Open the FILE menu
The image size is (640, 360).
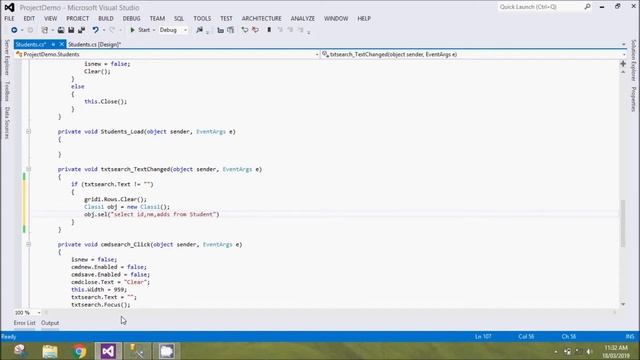point(9,19)
